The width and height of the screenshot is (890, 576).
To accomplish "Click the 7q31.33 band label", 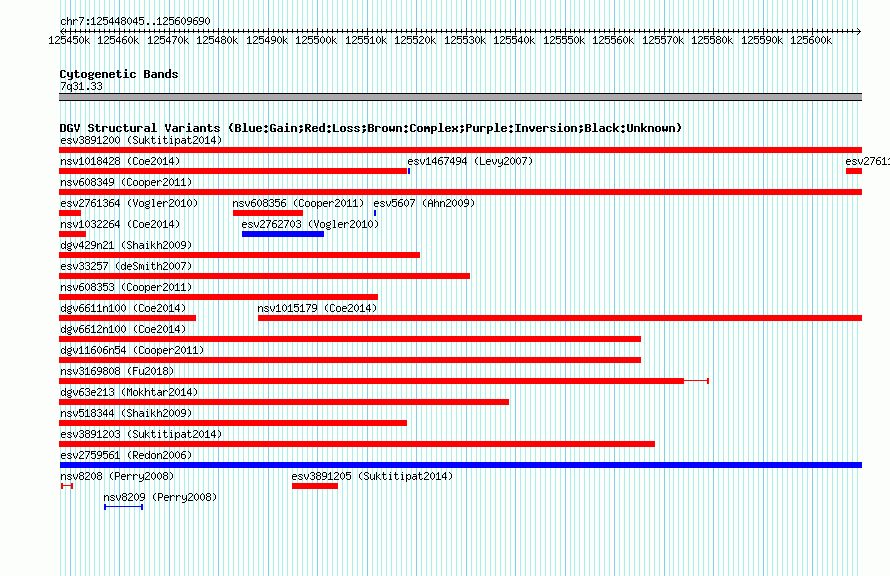I will (x=81, y=86).
